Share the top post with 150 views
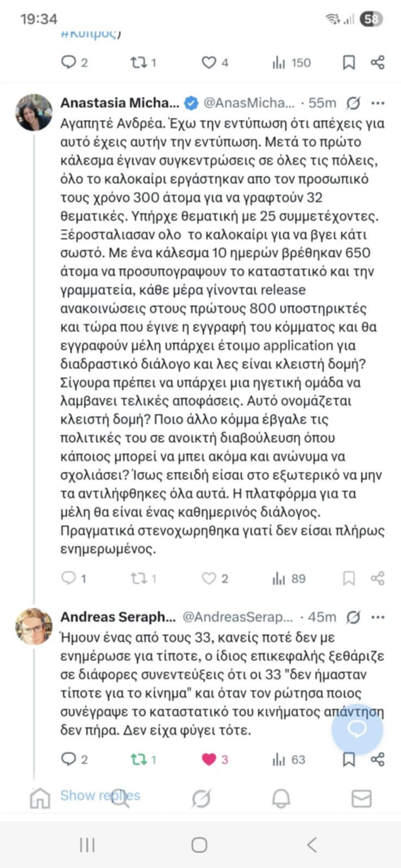This screenshot has height=868, width=401. click(x=378, y=62)
